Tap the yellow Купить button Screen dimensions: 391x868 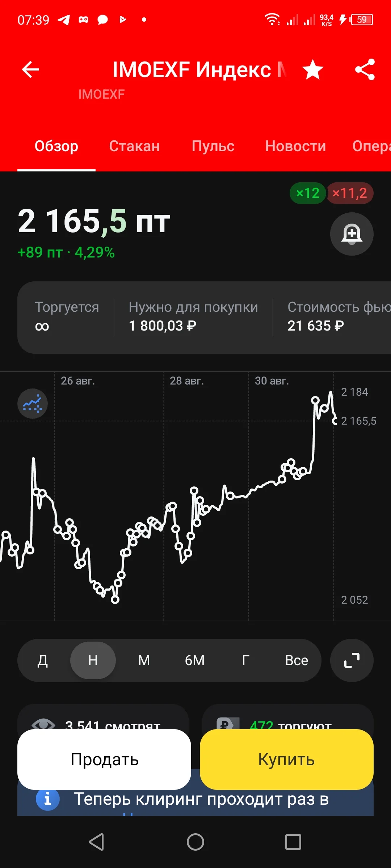286,759
